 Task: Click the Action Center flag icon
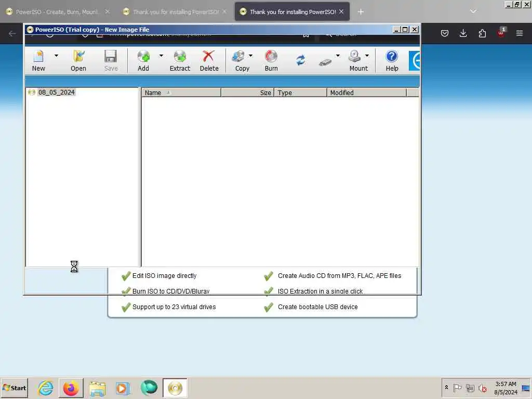pos(457,388)
